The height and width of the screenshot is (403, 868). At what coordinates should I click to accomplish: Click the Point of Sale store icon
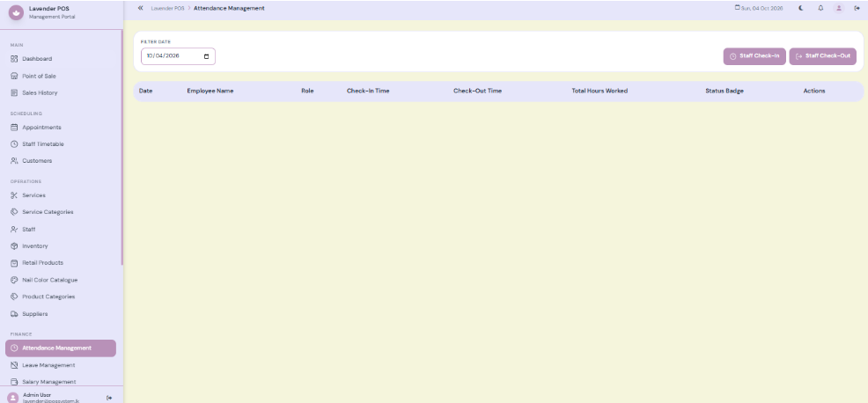point(14,76)
